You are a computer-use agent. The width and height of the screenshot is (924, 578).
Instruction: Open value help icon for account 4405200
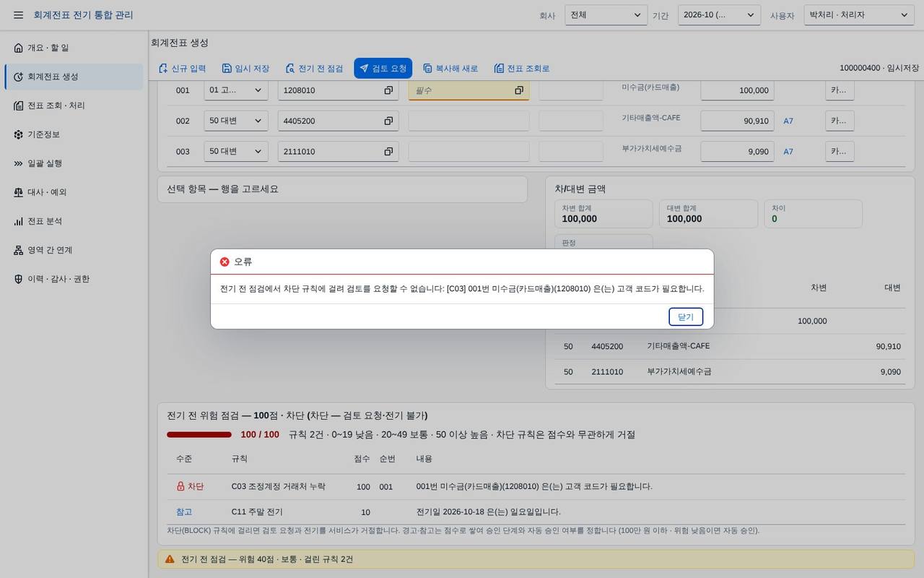tap(388, 121)
